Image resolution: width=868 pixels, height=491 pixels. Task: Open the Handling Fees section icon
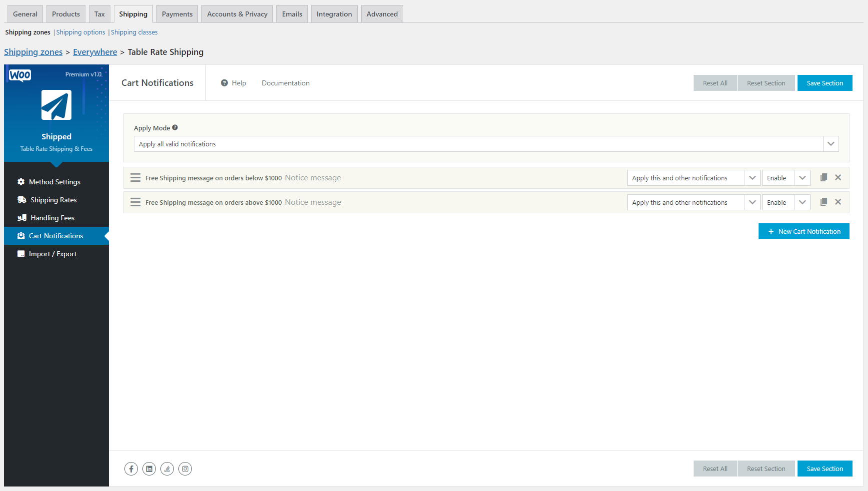pyautogui.click(x=21, y=217)
